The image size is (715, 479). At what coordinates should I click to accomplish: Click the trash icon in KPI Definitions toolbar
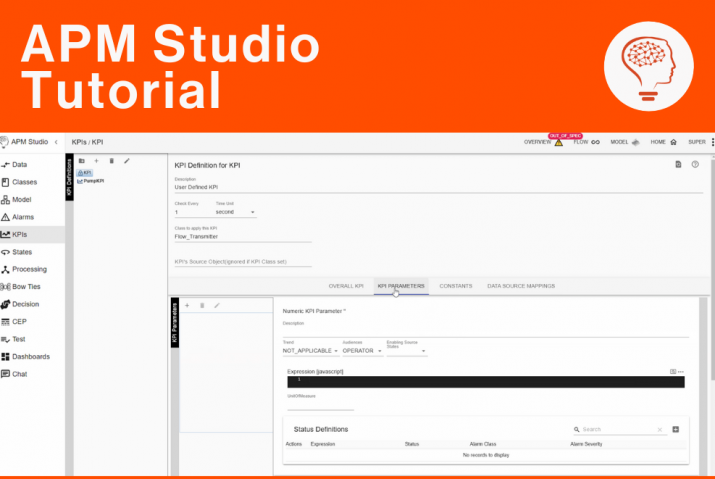point(111,160)
